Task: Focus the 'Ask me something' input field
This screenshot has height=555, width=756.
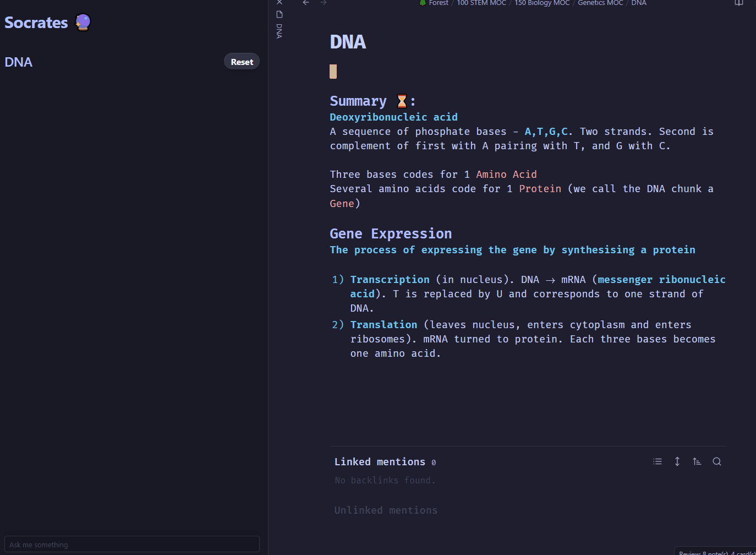Action: coord(132,544)
